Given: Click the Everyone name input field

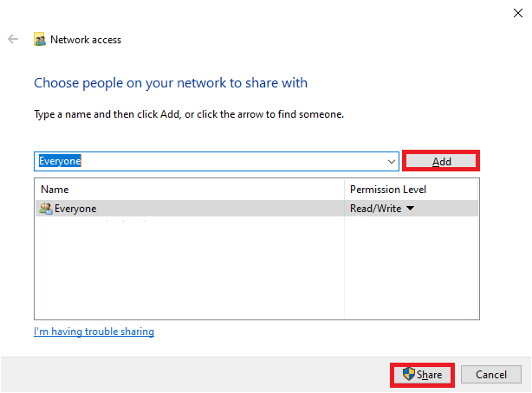Looking at the screenshot, I should 208,161.
